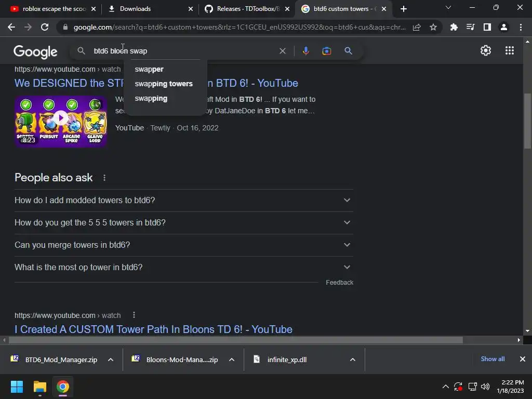Reload the current page
Image resolution: width=532 pixels, height=399 pixels.
coord(45,27)
